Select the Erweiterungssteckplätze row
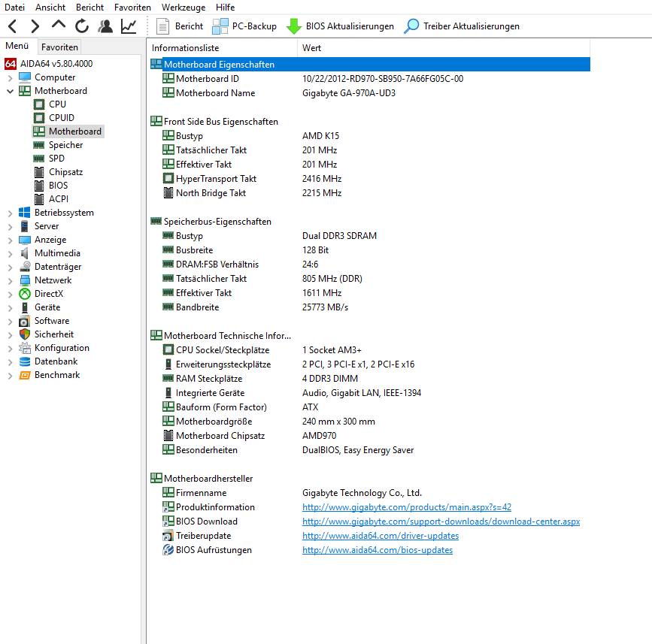Viewport: 652px width, 644px height. (370, 364)
